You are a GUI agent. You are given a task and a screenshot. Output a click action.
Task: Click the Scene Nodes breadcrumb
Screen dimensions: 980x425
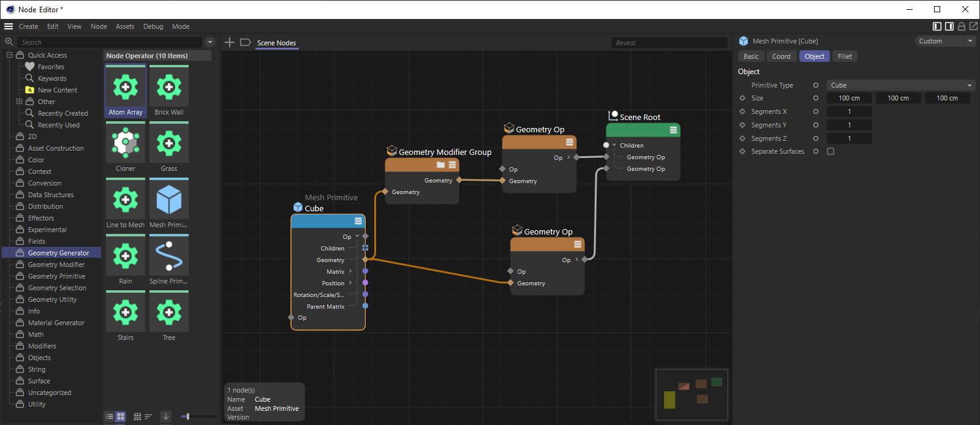276,43
